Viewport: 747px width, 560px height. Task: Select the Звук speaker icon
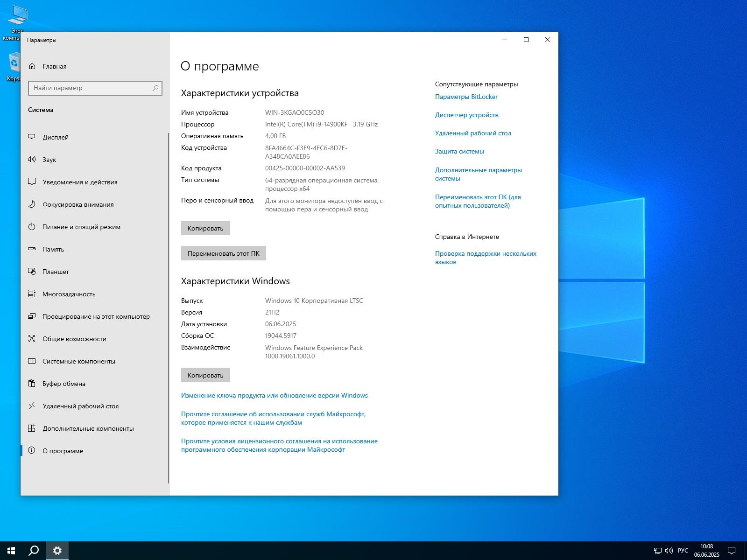click(x=32, y=160)
